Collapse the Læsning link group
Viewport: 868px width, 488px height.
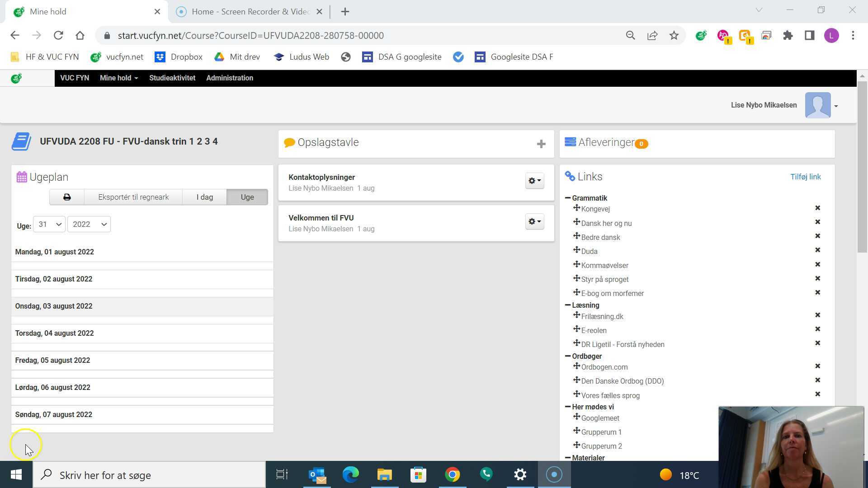click(x=568, y=305)
